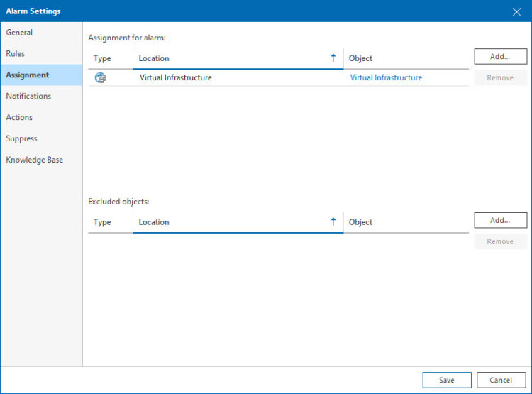
Task: Go to the Notifications tab
Action: 28,97
